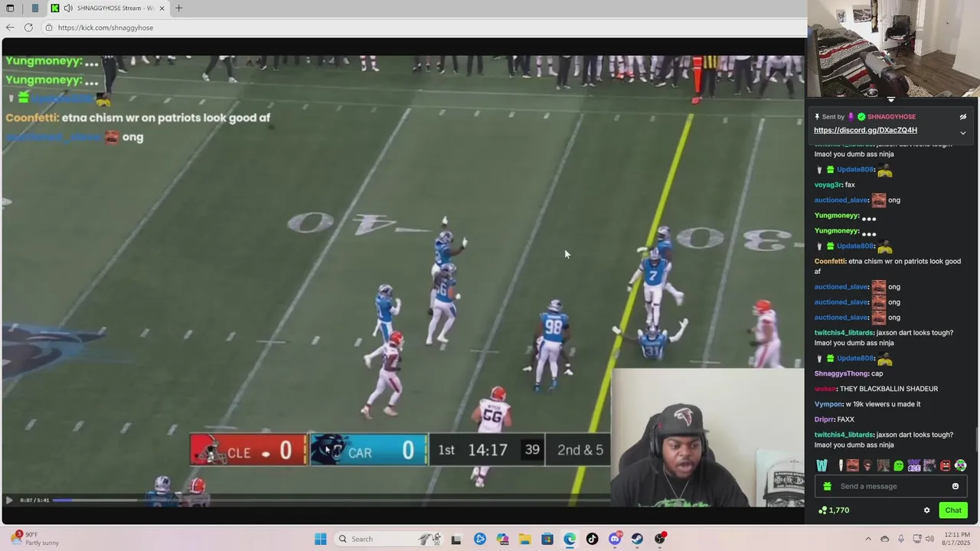Open SHNAGGYHOSE profile in pinned message
Viewport: 980px width, 551px height.
click(x=891, y=117)
